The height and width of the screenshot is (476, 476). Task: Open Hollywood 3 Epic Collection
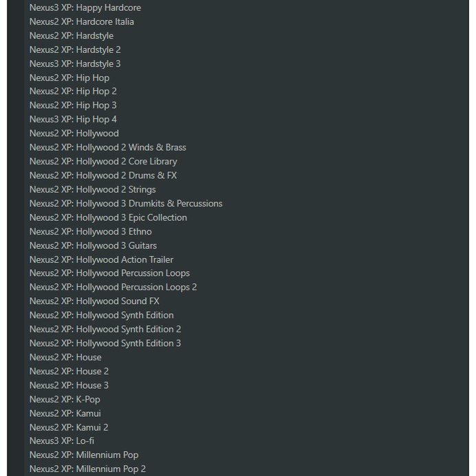(108, 217)
